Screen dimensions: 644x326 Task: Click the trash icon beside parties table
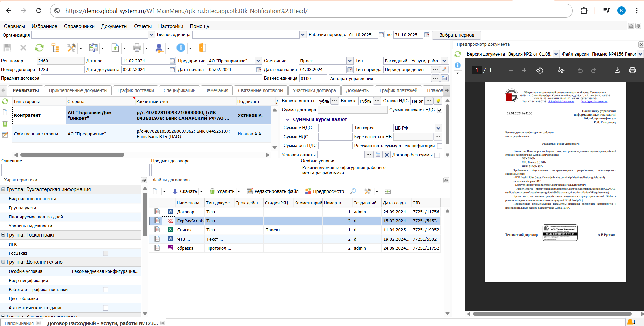pyautogui.click(x=5, y=124)
